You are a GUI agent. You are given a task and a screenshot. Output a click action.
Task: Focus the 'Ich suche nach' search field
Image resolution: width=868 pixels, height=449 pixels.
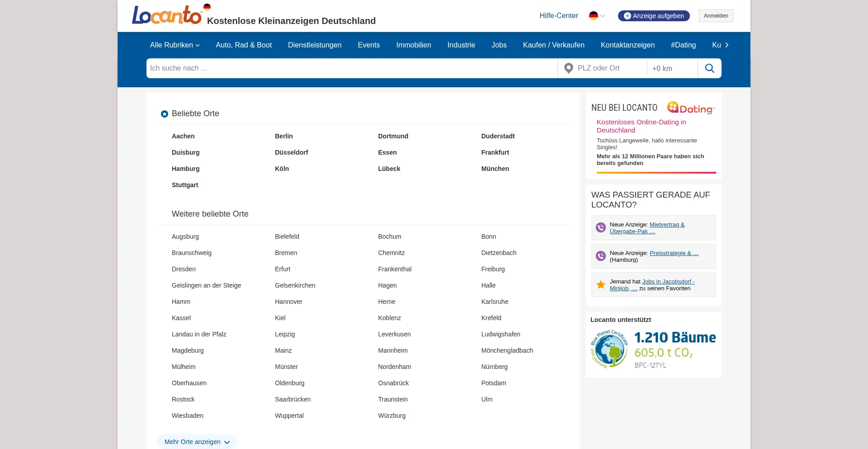pyautogui.click(x=352, y=68)
